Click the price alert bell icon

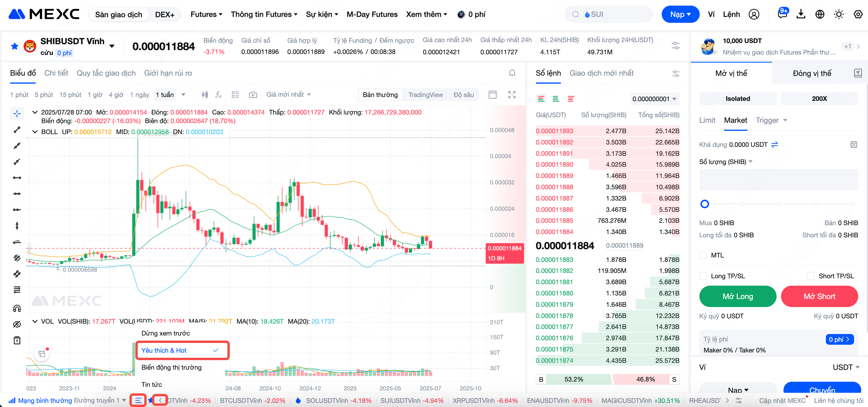click(x=512, y=73)
